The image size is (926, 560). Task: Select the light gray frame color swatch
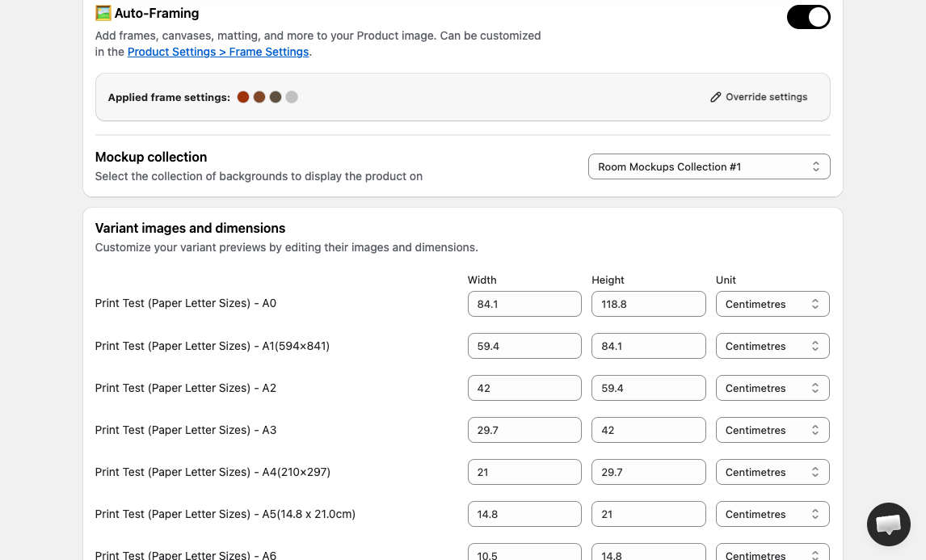[x=292, y=97]
